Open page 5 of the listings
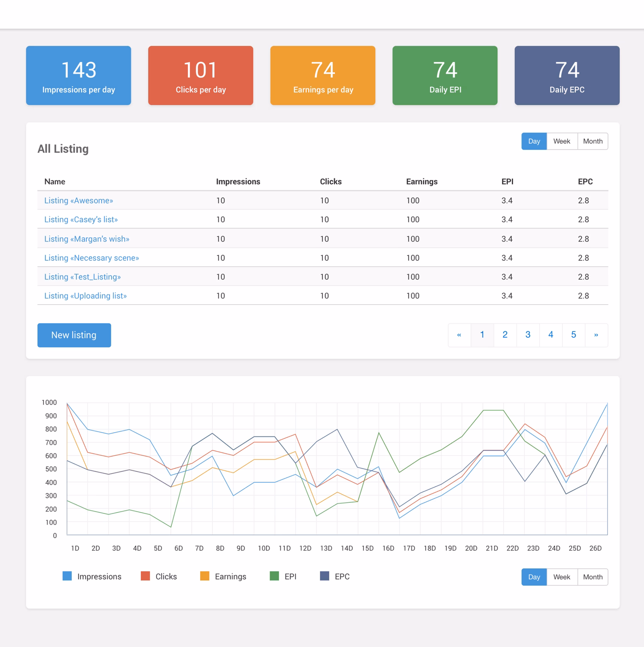 [574, 335]
